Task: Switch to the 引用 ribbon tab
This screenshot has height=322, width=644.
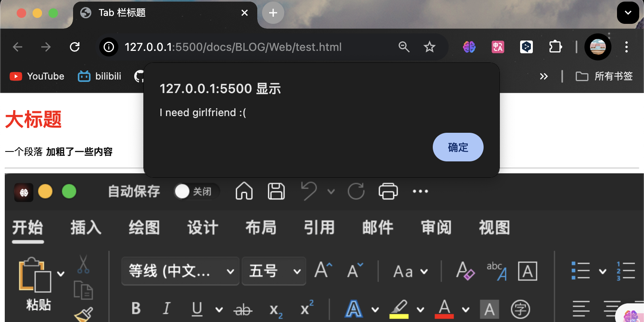Action: pos(319,228)
